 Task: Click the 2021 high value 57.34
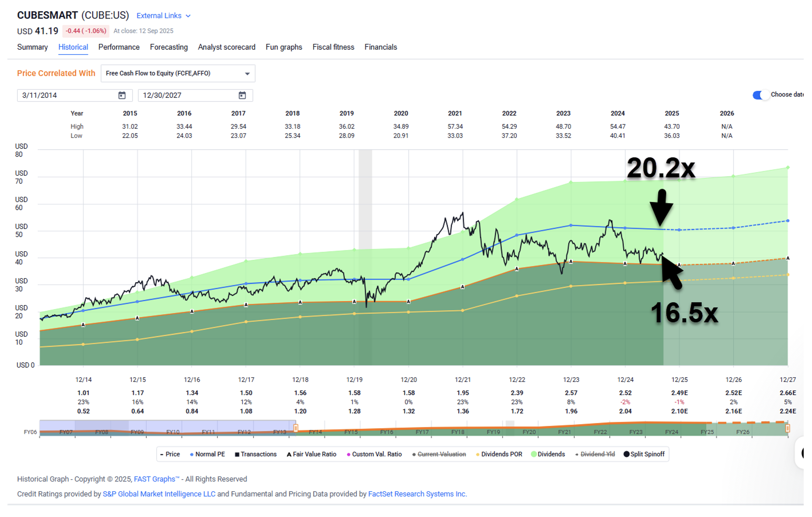[x=455, y=127]
